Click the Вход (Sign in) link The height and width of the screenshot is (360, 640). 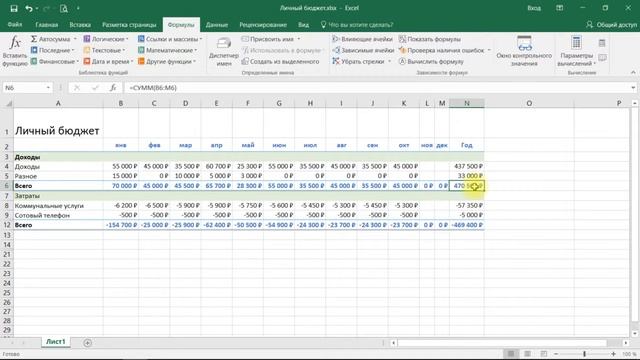pyautogui.click(x=534, y=8)
